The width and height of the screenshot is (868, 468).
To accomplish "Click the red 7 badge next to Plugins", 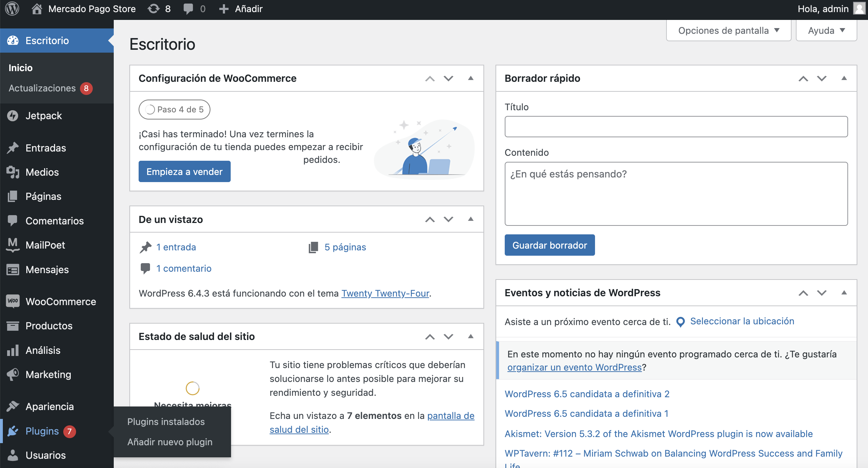I will 70,431.
